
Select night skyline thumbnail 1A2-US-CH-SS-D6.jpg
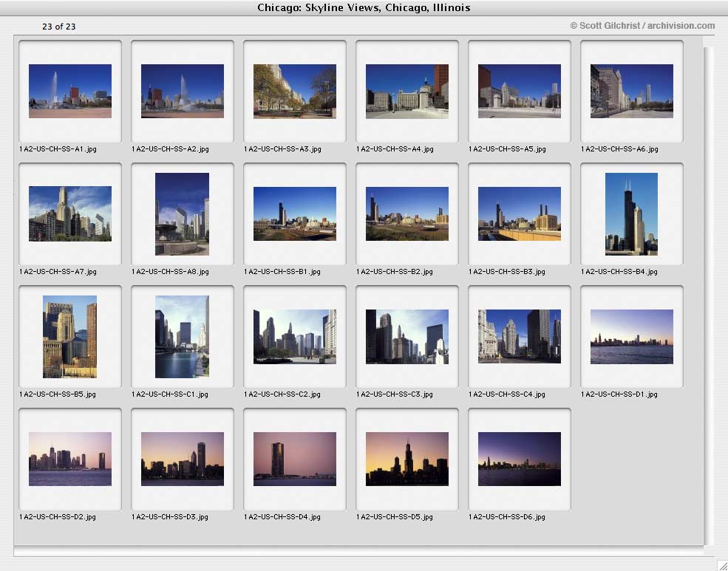[520, 459]
